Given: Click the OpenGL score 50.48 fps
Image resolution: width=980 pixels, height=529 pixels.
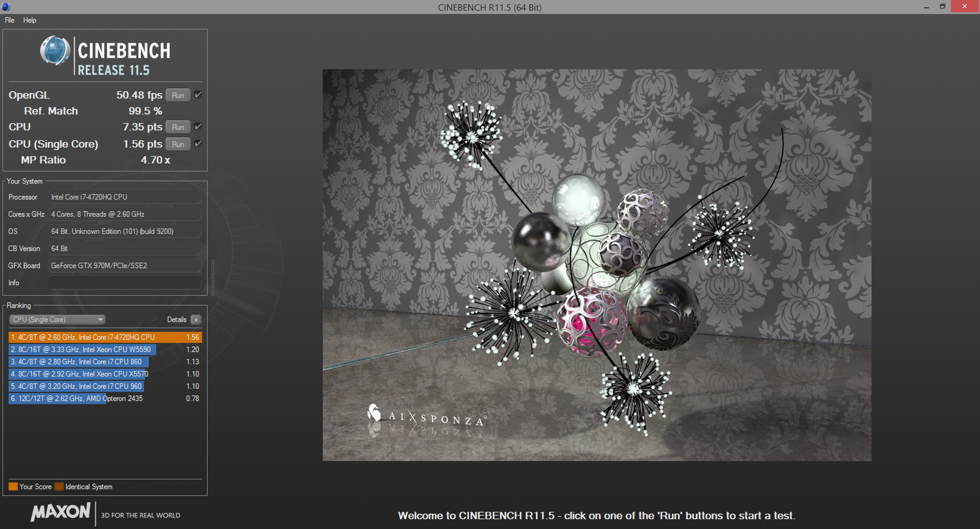Looking at the screenshot, I should [x=139, y=95].
